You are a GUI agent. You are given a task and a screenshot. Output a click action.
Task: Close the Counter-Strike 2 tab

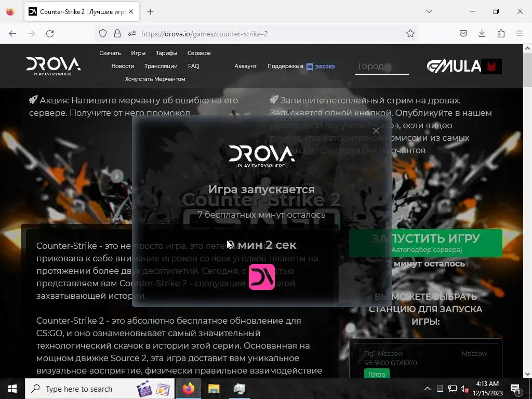point(131,11)
